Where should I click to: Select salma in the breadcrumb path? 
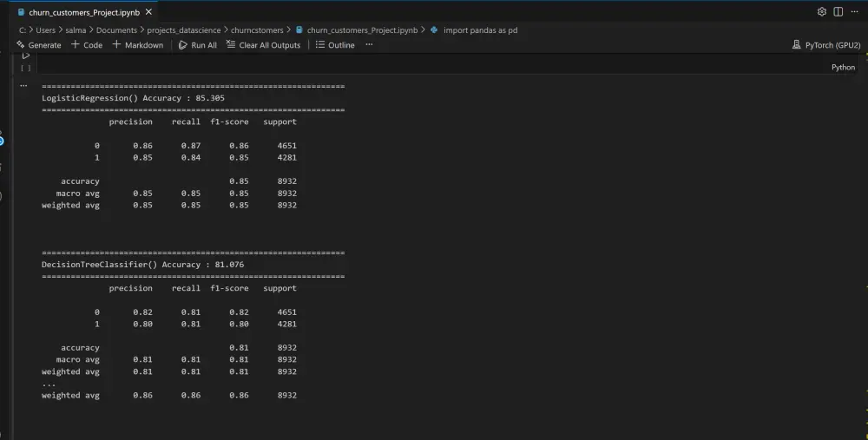76,30
